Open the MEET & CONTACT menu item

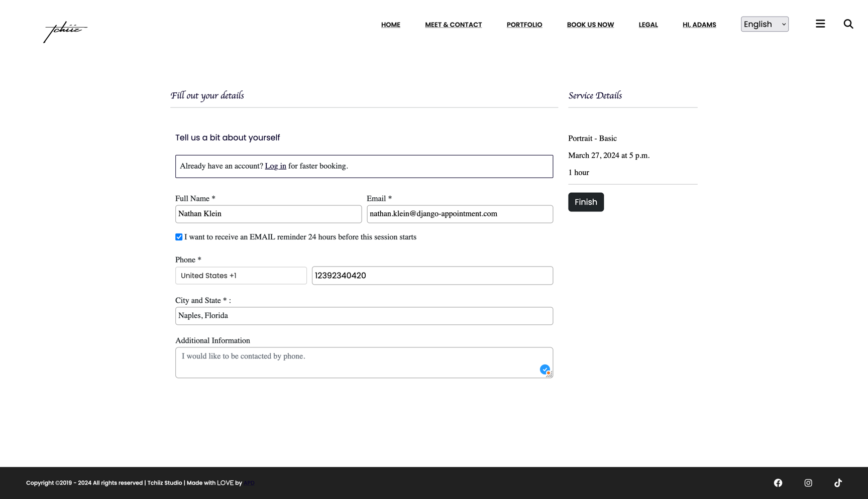tap(454, 25)
